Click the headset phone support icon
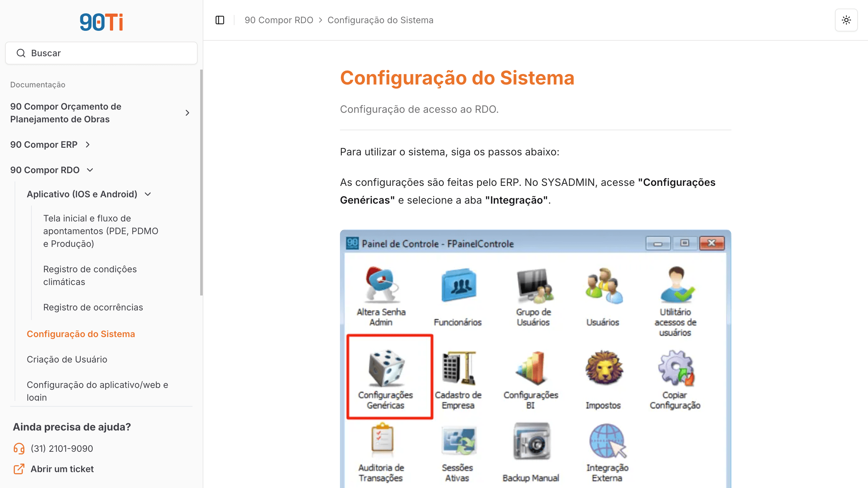Viewport: 868px width, 488px height. [19, 449]
